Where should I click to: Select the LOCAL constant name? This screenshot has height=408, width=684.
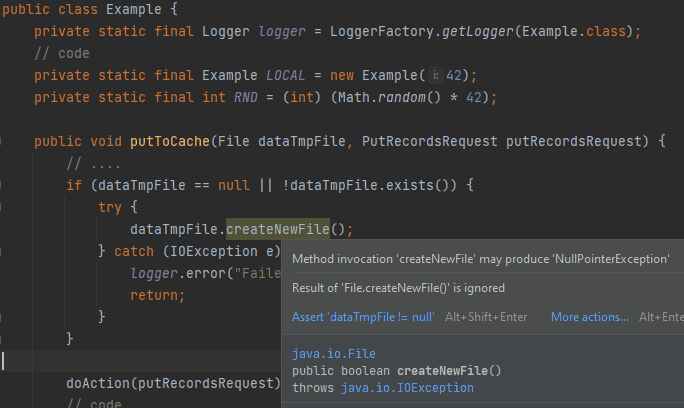[285, 75]
